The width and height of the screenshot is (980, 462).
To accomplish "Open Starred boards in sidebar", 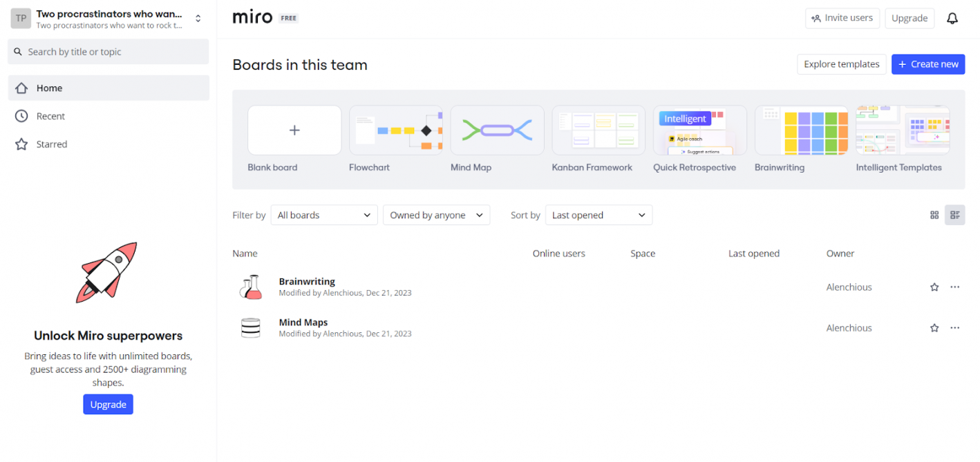I will pos(109,144).
